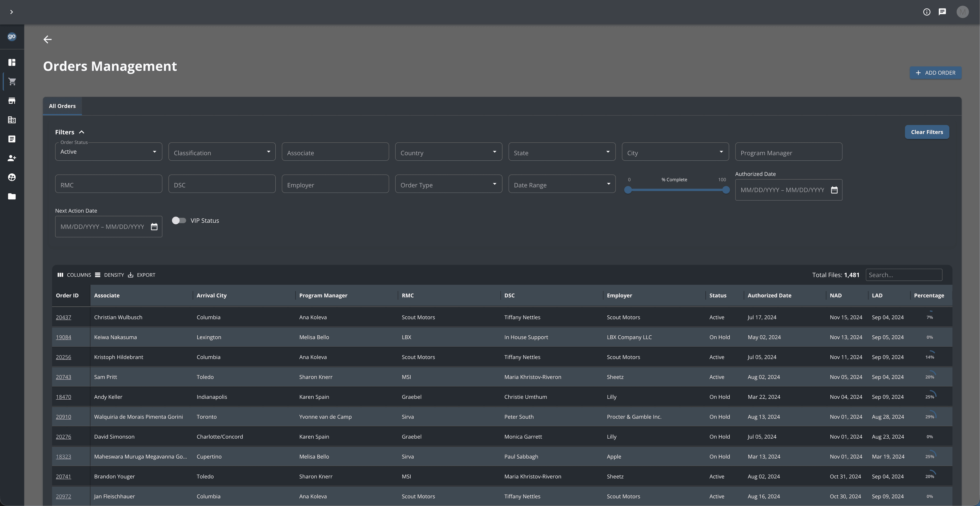This screenshot has width=980, height=506.
Task: Open order 20972 link
Action: 64,497
